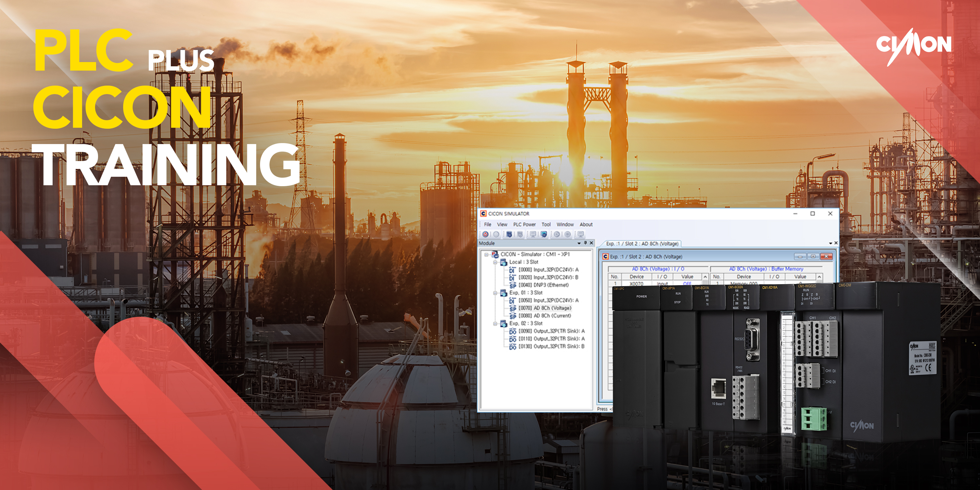
Task: Close the Module panel
Action: pyautogui.click(x=592, y=243)
